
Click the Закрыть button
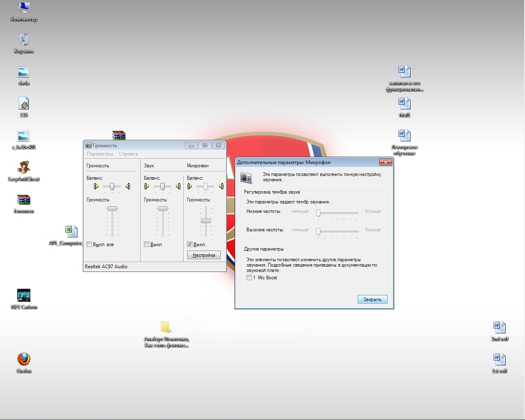(x=372, y=299)
